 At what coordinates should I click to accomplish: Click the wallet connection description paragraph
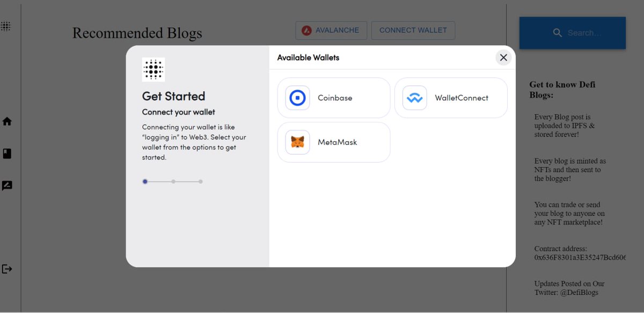tap(194, 142)
